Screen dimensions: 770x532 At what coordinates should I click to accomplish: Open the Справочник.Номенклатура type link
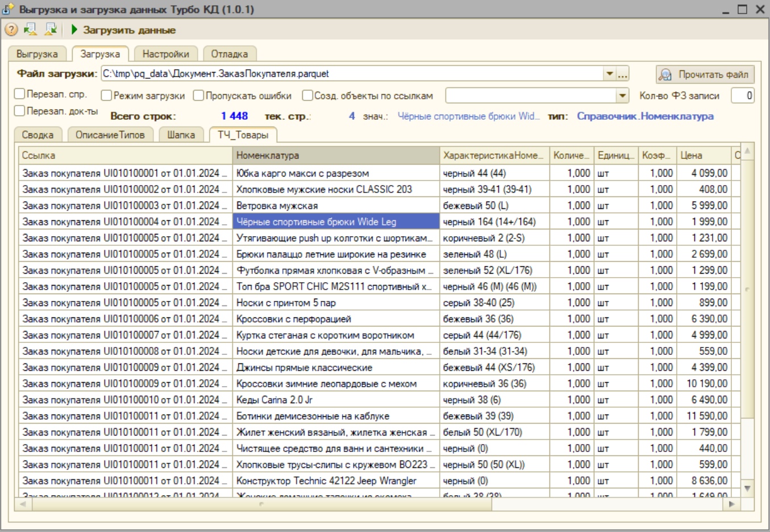(x=645, y=116)
